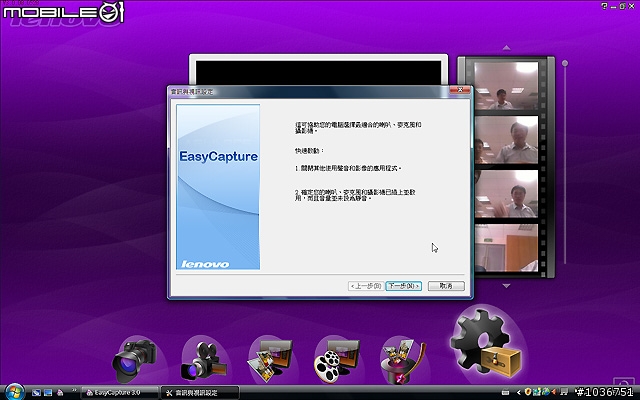
Task: Click the EasyCapture help icon at top right
Action: [x=604, y=6]
